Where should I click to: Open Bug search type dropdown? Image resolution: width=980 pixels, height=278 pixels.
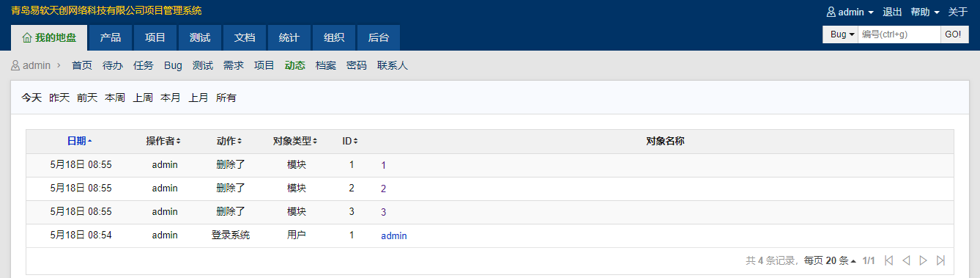coord(840,34)
